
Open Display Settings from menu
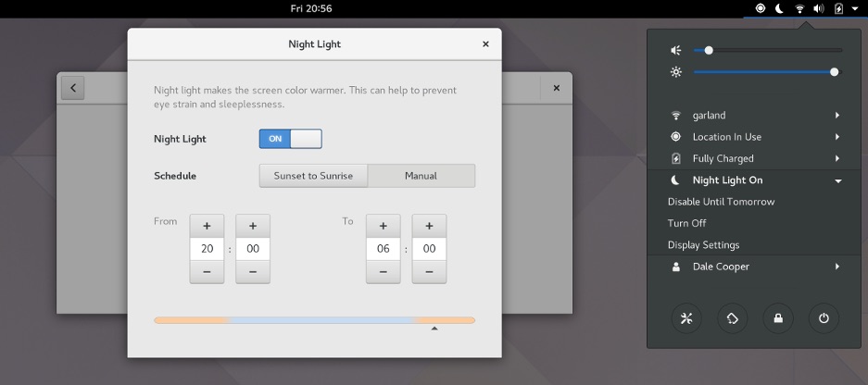[x=703, y=245]
